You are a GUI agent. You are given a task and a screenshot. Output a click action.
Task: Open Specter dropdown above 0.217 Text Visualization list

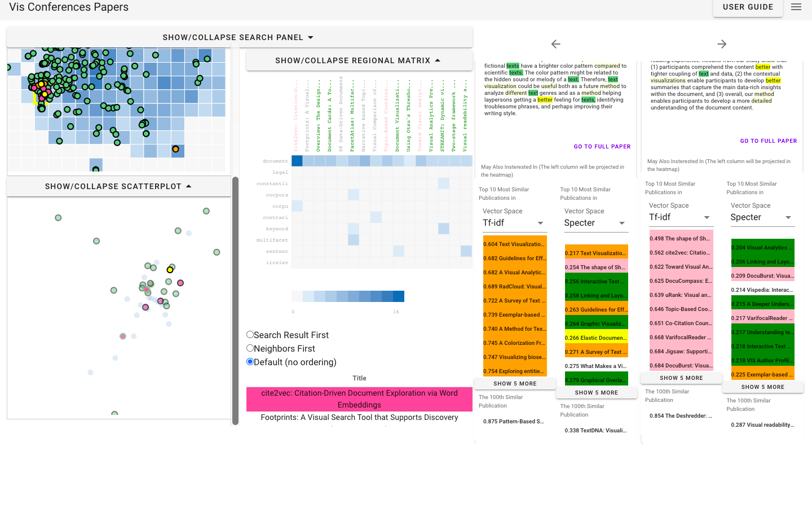click(596, 223)
